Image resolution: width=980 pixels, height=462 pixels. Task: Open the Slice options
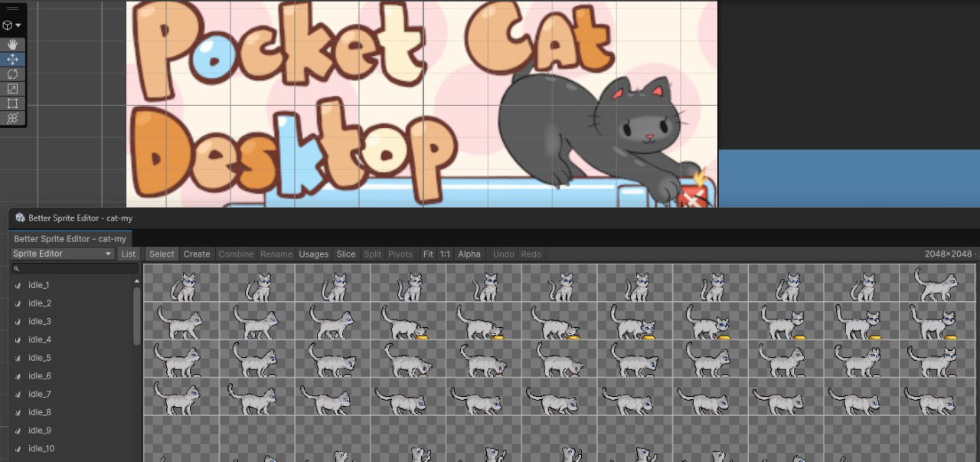pyautogui.click(x=346, y=254)
